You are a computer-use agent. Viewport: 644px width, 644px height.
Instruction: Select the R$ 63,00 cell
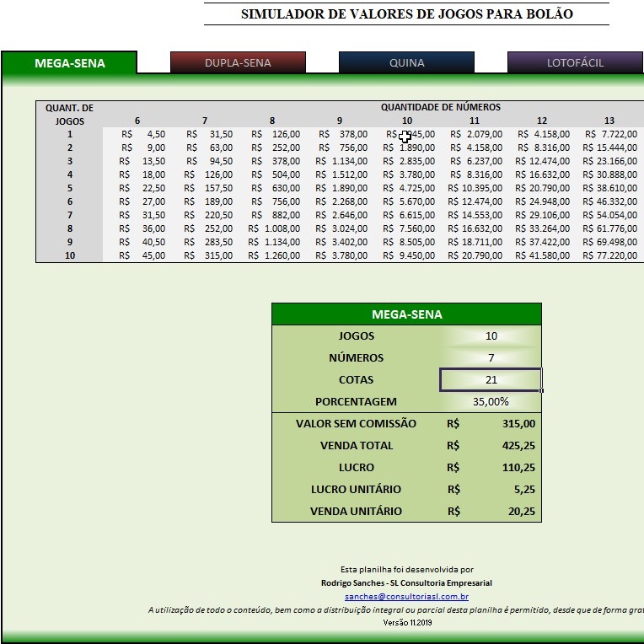pos(204,148)
